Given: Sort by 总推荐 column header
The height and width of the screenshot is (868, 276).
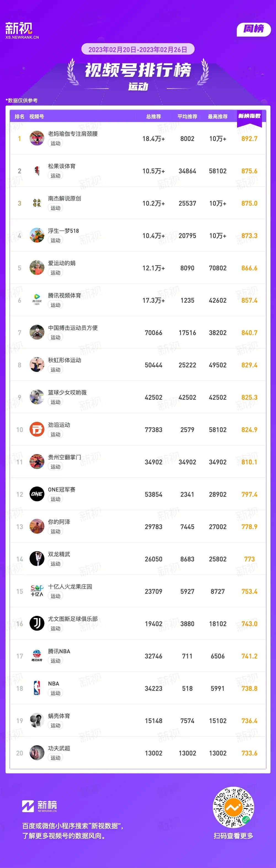Looking at the screenshot, I should tap(153, 117).
